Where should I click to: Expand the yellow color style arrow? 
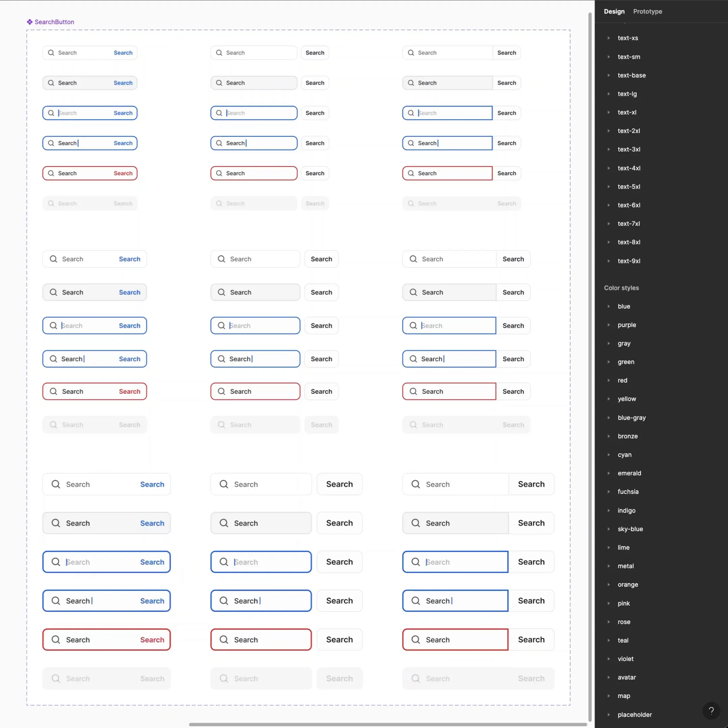[609, 399]
